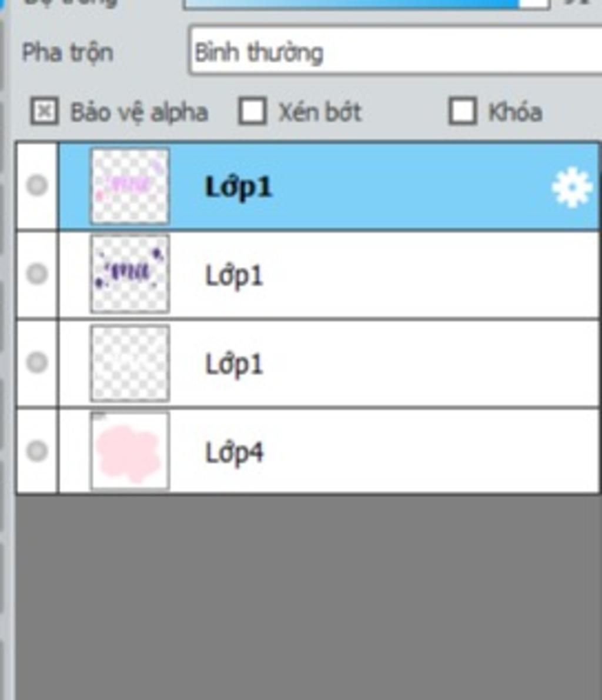Image resolution: width=602 pixels, height=700 pixels.
Task: Select the Lớp4 layer name
Action: [x=235, y=453]
